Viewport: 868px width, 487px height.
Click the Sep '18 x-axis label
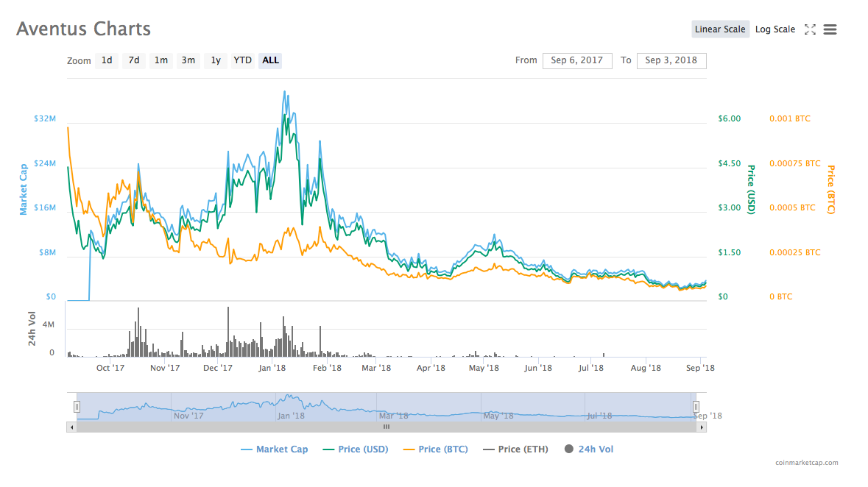(x=700, y=368)
